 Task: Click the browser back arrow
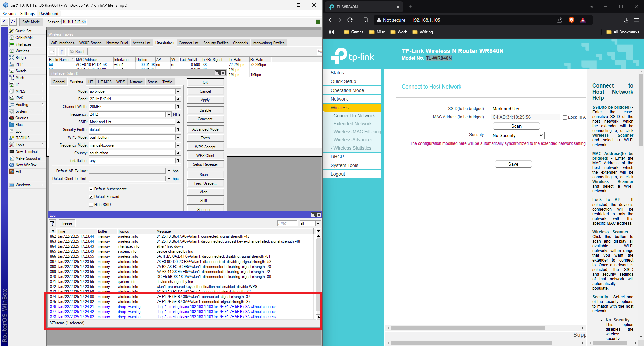point(330,20)
